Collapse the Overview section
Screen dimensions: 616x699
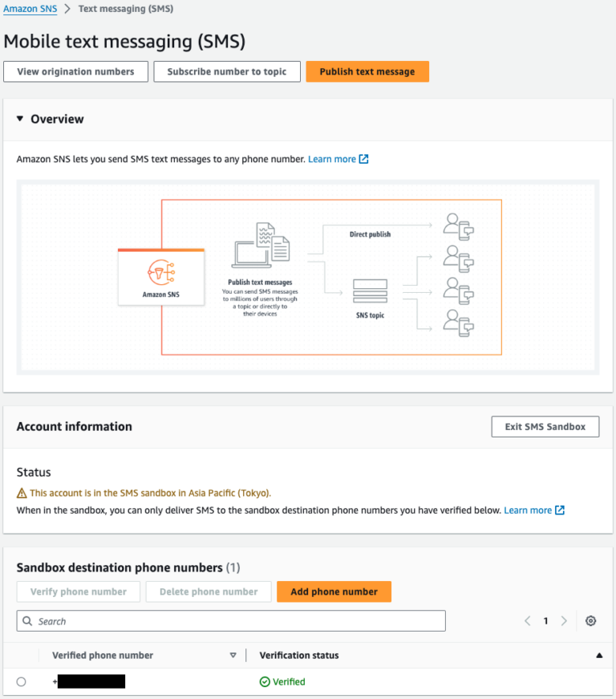click(20, 119)
